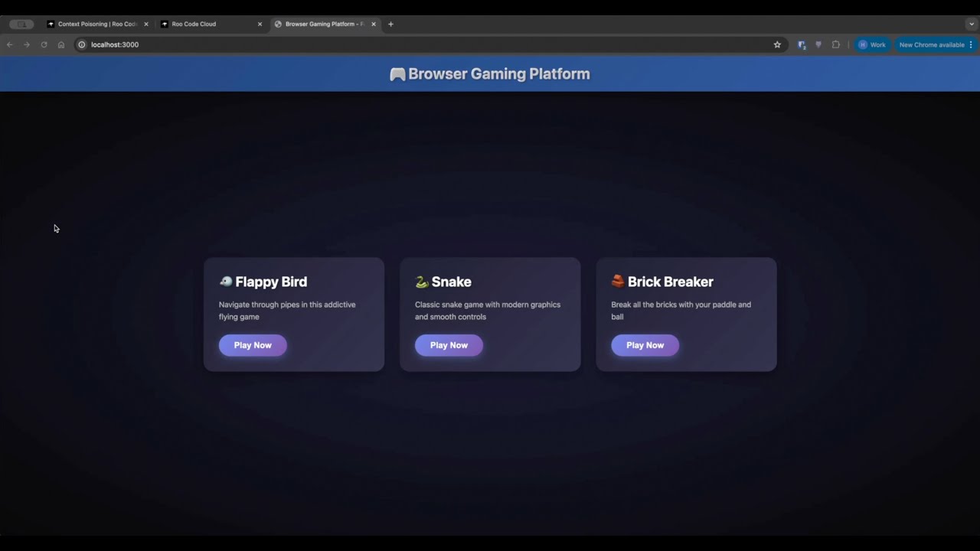Click the brick emoji on Brick Breaker card

[x=618, y=282]
